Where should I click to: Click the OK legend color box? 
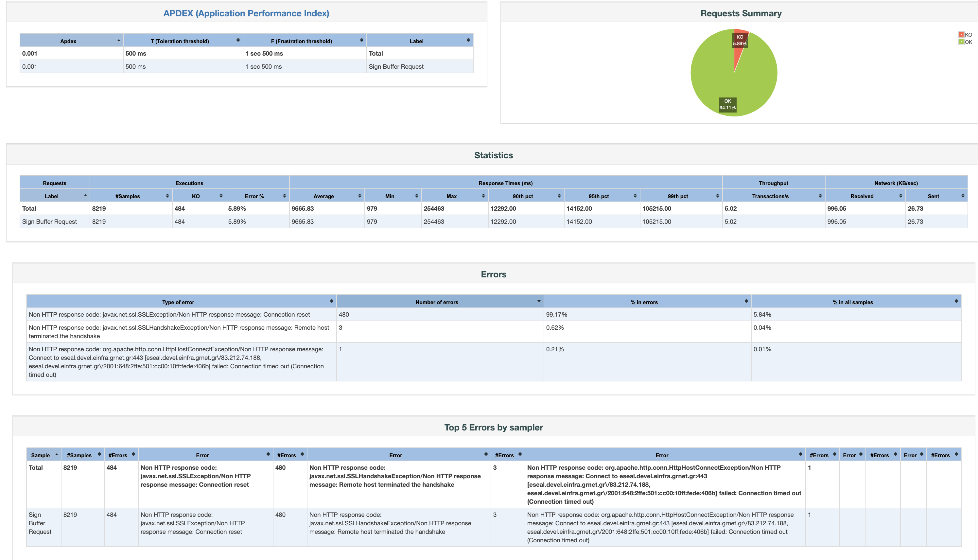point(961,42)
